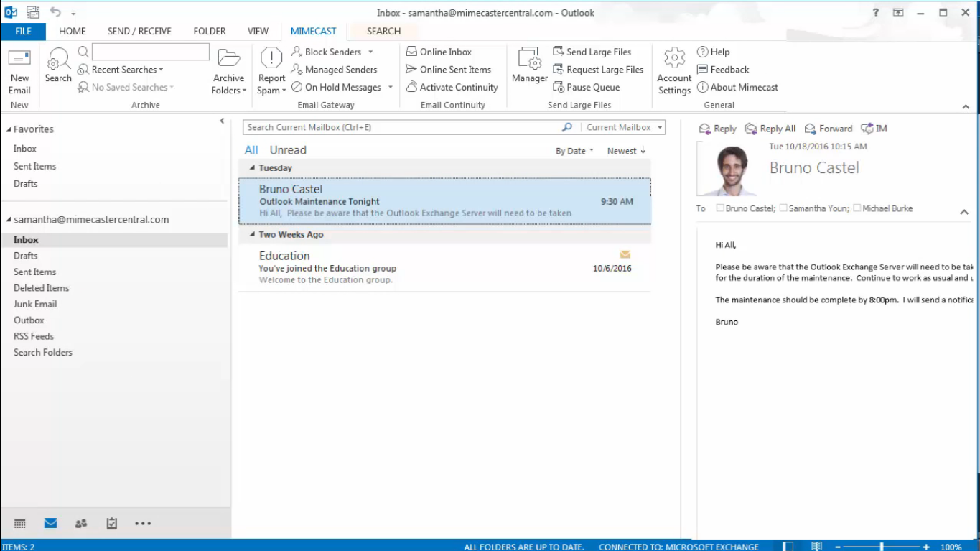This screenshot has width=980, height=551.
Task: Toggle presence checkbox beside Michael Burke
Action: (x=857, y=208)
